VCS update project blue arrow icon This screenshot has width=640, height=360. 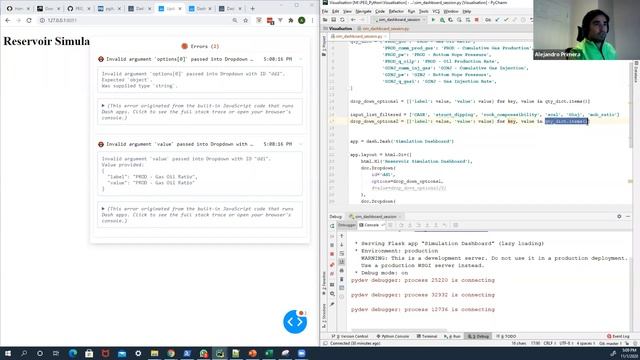click(x=498, y=20)
